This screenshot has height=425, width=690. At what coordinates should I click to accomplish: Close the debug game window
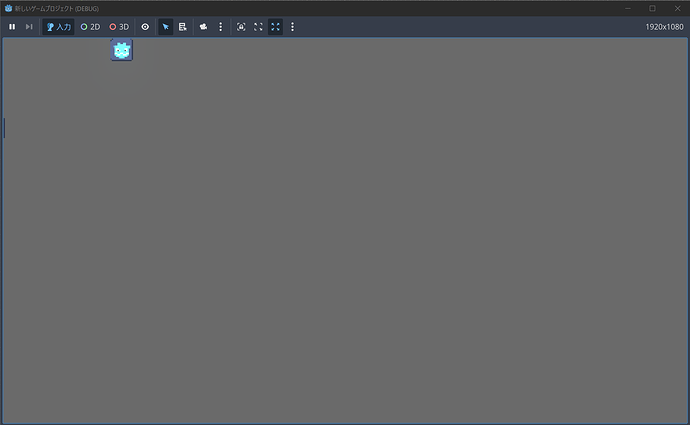point(676,8)
